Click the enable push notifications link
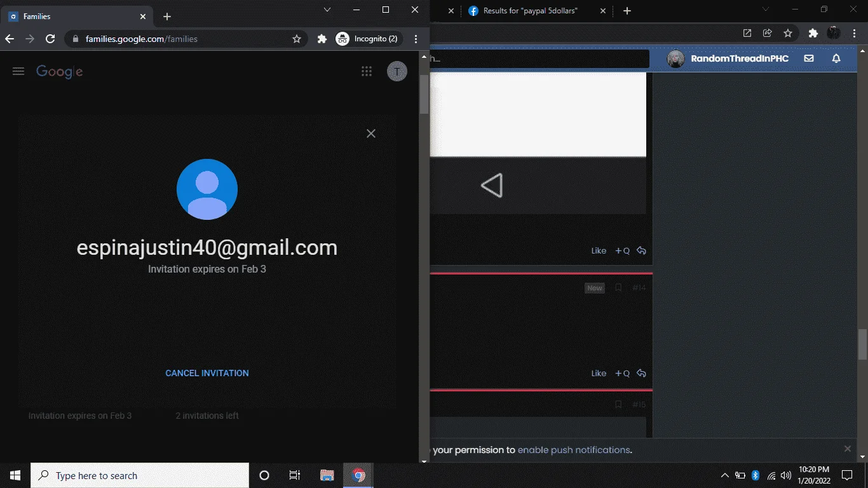The width and height of the screenshot is (868, 488). [x=574, y=450]
